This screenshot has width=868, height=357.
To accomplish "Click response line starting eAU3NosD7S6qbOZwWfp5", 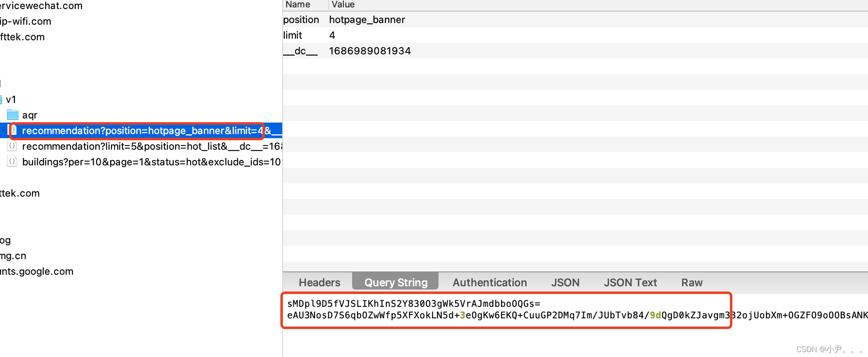I will 577,315.
